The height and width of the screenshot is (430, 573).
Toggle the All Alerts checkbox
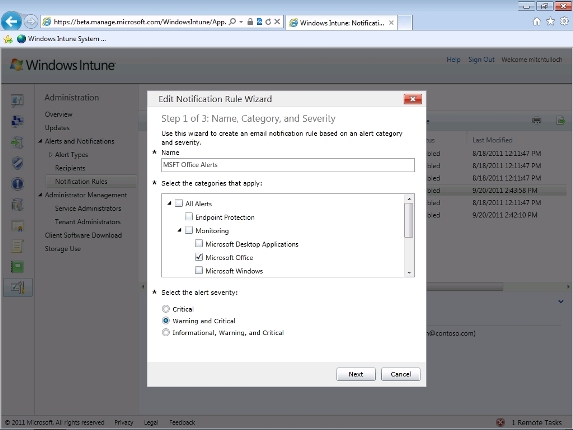[x=179, y=203]
